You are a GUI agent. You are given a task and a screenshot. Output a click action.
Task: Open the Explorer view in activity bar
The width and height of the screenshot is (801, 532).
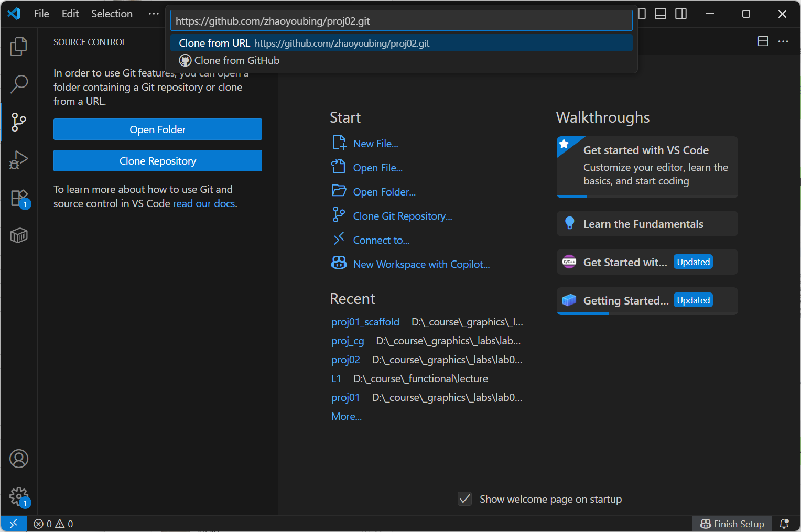click(19, 47)
